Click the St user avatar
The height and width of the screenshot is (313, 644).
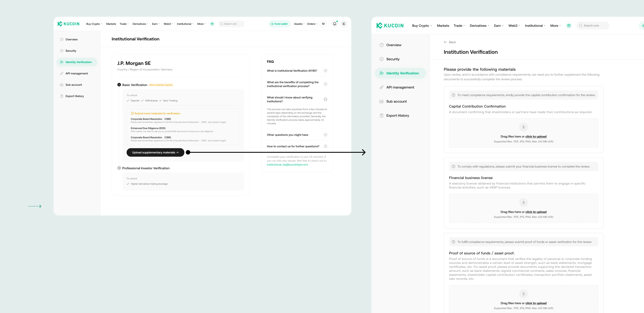point(323,24)
